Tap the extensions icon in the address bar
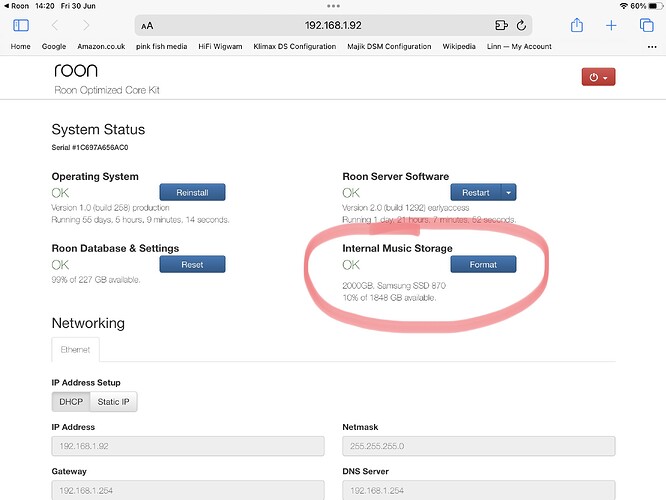The height and width of the screenshot is (500, 666). 501,25
